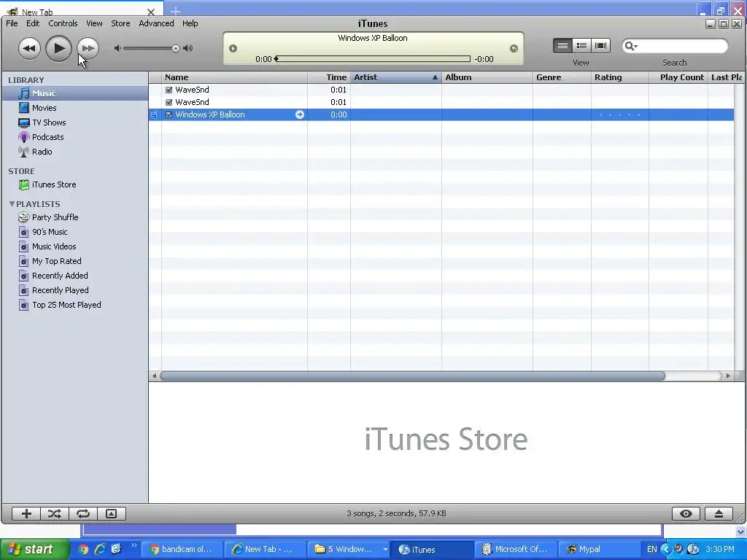Click speaker icon on Windows XP Balloon row
Screen dimensions: 747x560
[155, 114]
